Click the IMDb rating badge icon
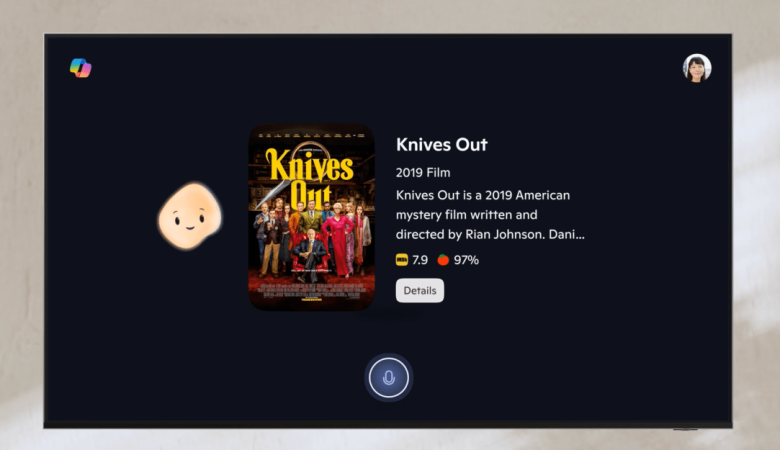Viewport: 780px width, 450px height. pyautogui.click(x=402, y=260)
